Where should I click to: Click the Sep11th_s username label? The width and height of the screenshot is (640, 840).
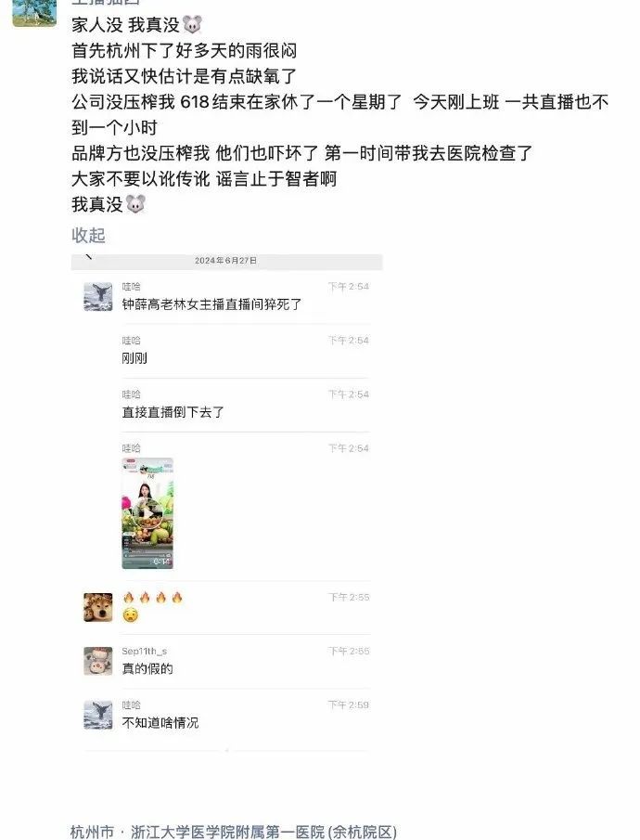pos(144,651)
